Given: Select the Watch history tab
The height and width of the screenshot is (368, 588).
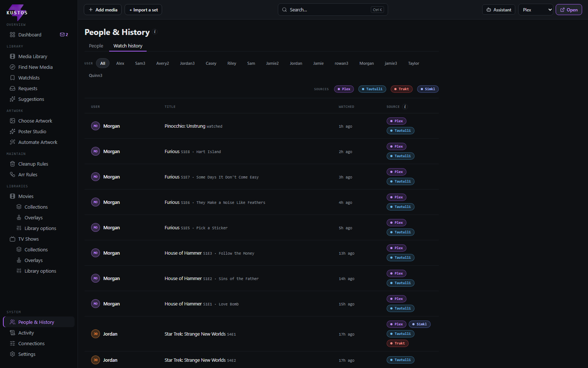Looking at the screenshot, I should 128,46.
